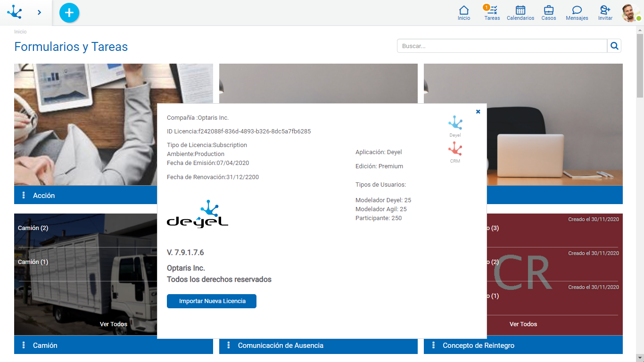The width and height of the screenshot is (644, 362).
Task: Click Importar Nueva Licencia button
Action: 212,301
